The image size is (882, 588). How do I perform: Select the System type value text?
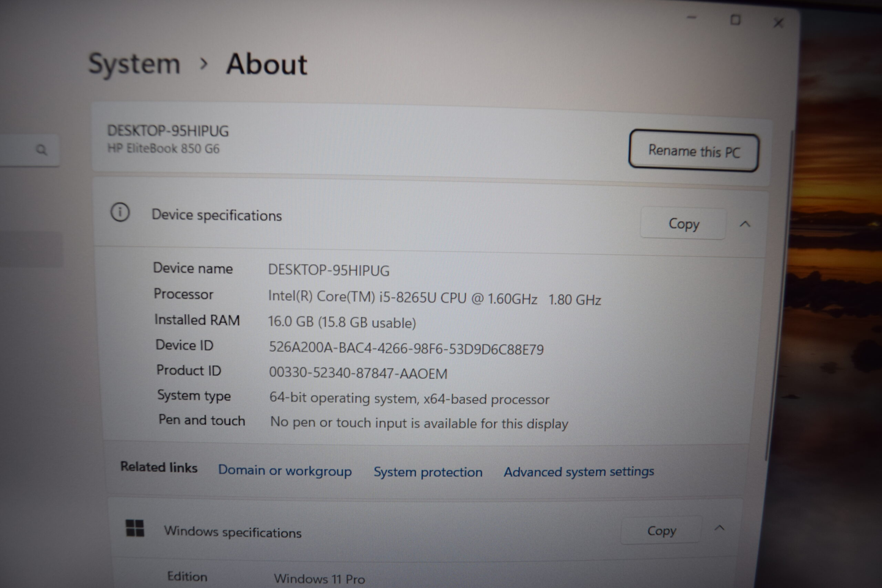pyautogui.click(x=409, y=399)
